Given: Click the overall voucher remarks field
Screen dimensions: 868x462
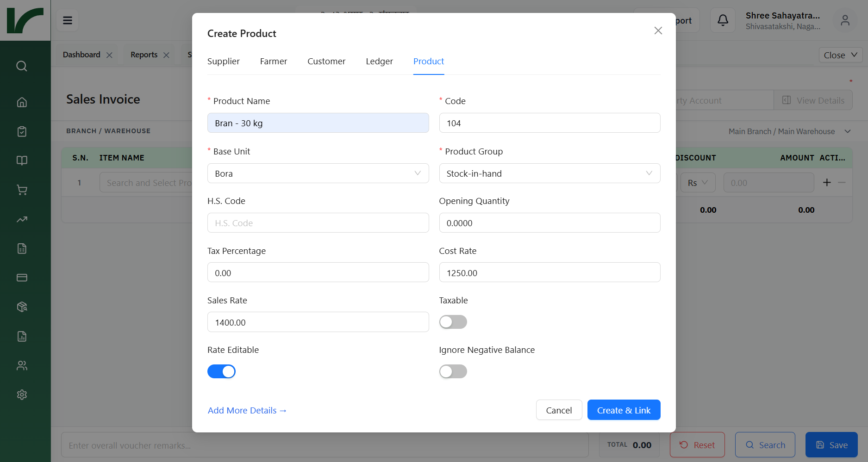Looking at the screenshot, I should coord(325,445).
